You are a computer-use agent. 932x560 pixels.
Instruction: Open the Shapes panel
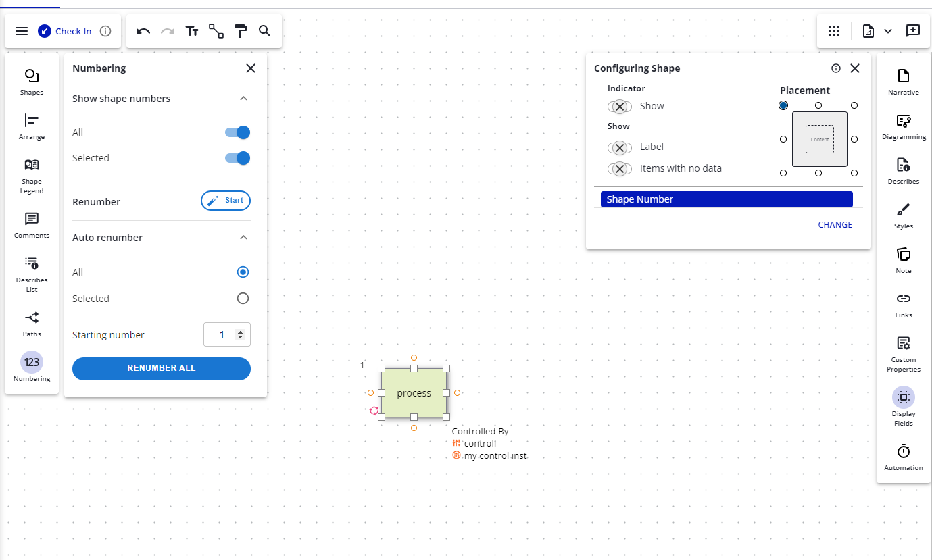[x=31, y=76]
